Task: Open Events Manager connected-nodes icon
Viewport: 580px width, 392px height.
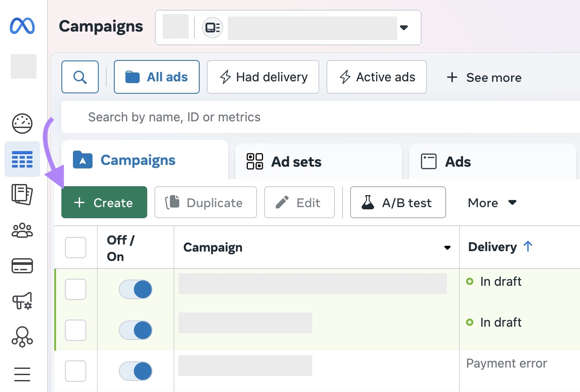Action: tap(22, 337)
